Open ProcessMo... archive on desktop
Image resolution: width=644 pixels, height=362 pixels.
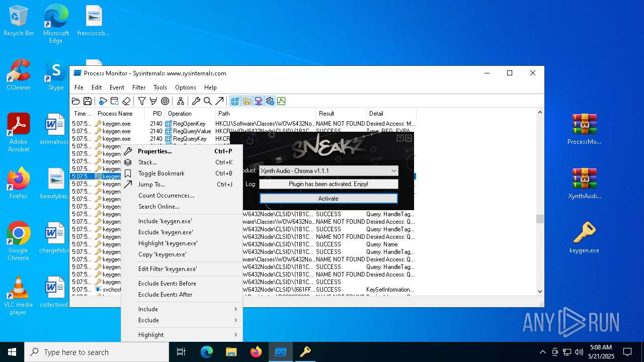(x=584, y=129)
